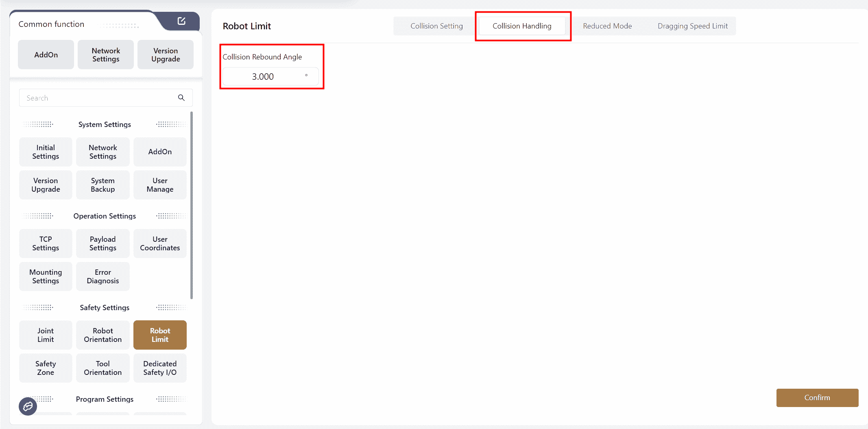The width and height of the screenshot is (868, 429).
Task: Open AddOn in Common function
Action: point(46,55)
